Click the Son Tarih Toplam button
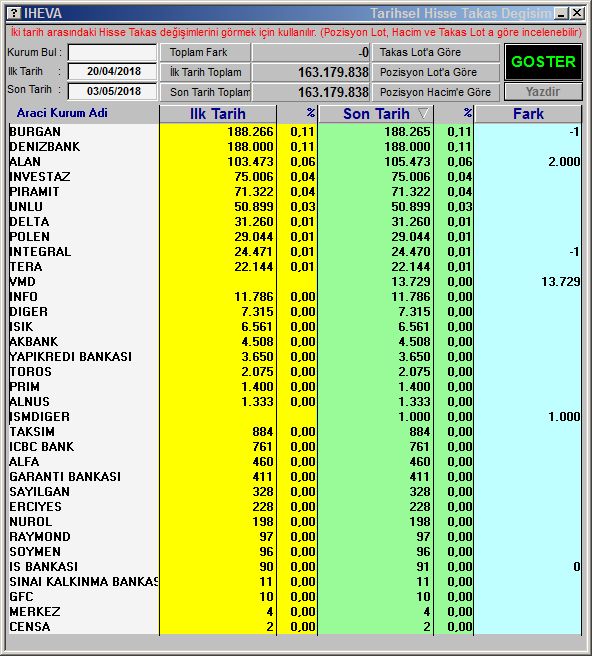This screenshot has width=592, height=656. (x=205, y=92)
